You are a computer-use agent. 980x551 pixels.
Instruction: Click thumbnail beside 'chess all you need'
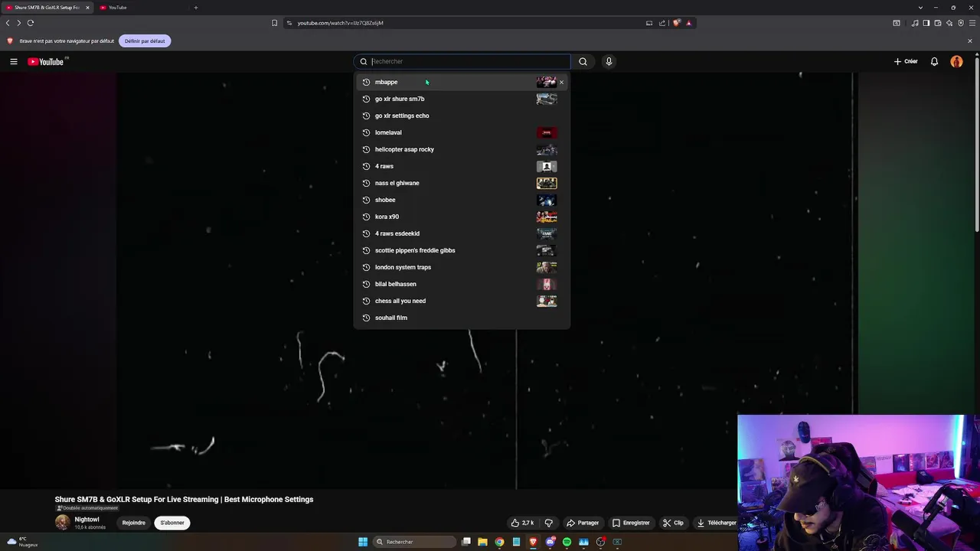(x=547, y=301)
